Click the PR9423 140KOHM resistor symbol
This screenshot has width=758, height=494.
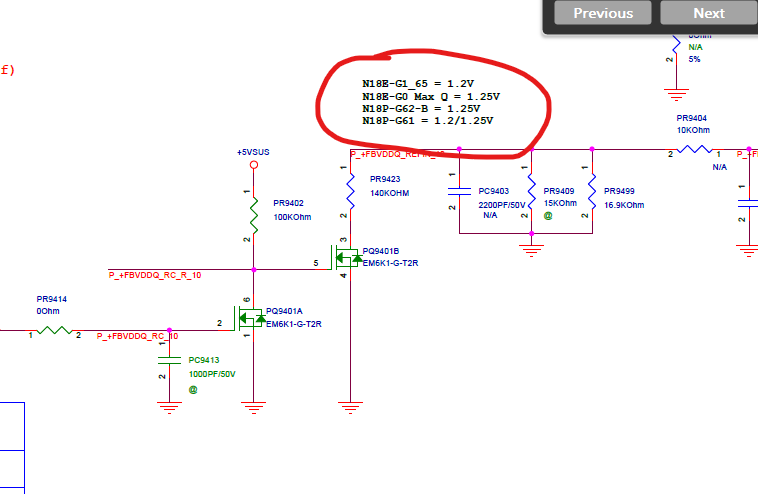pyautogui.click(x=350, y=192)
